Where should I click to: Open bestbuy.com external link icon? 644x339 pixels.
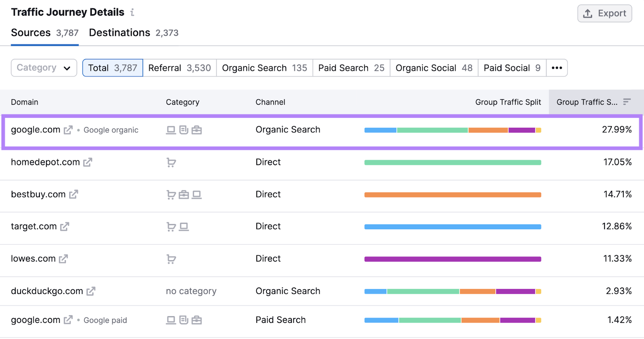tap(73, 195)
